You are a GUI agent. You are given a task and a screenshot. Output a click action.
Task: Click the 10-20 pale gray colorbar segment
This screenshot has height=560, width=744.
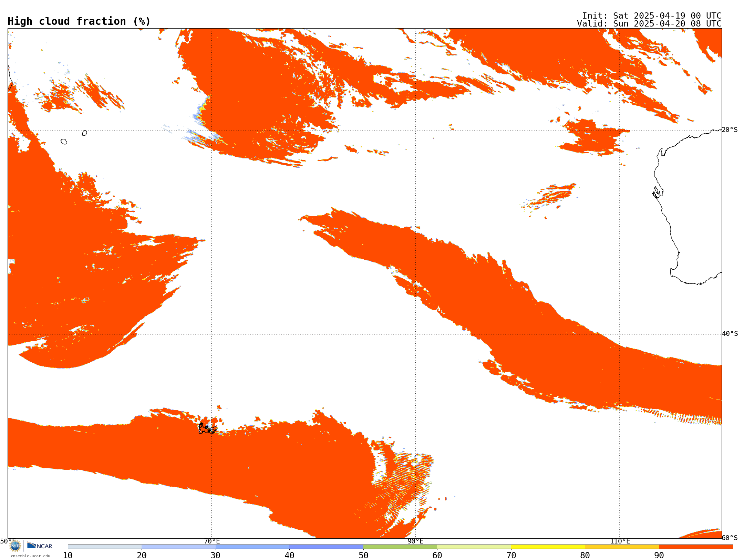pyautogui.click(x=105, y=547)
